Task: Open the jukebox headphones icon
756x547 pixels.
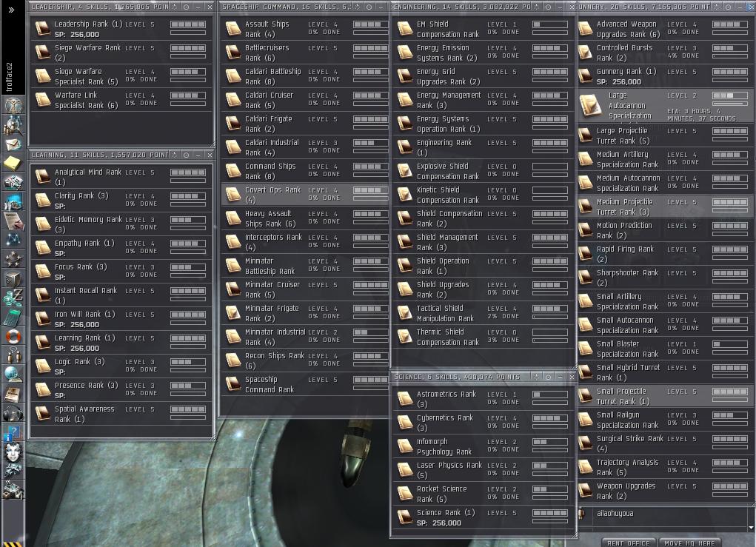Action: [13, 412]
